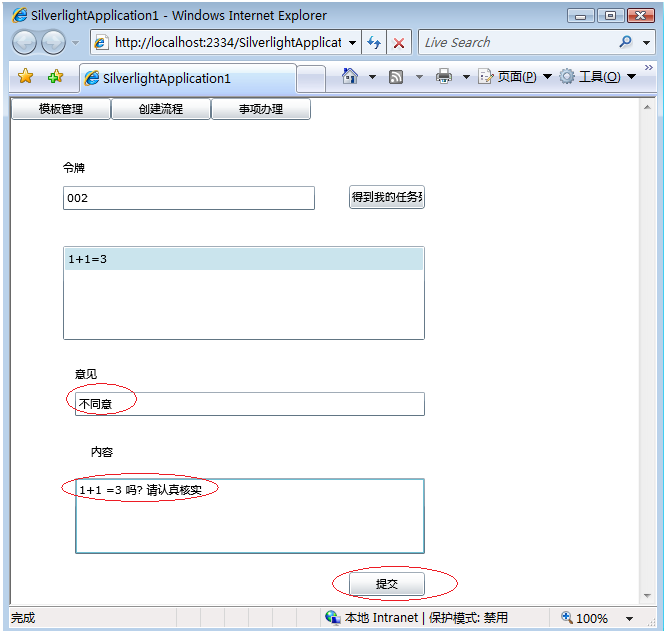The height and width of the screenshot is (633, 666).
Task: Expand the zoom level dropdown arrow
Action: point(629,619)
